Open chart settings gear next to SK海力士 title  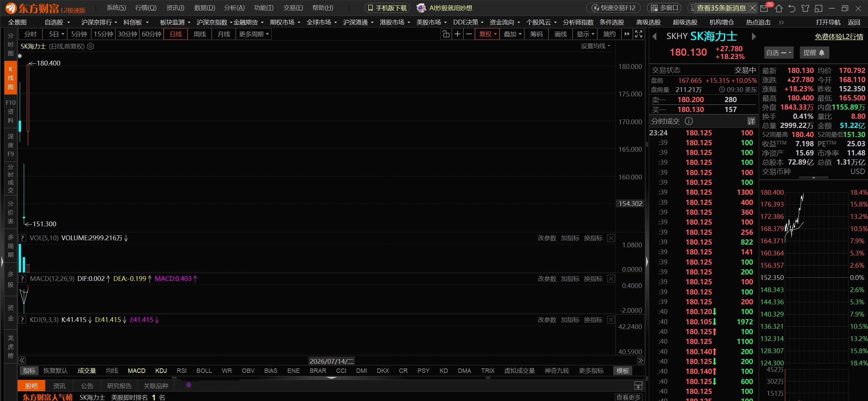coord(91,46)
